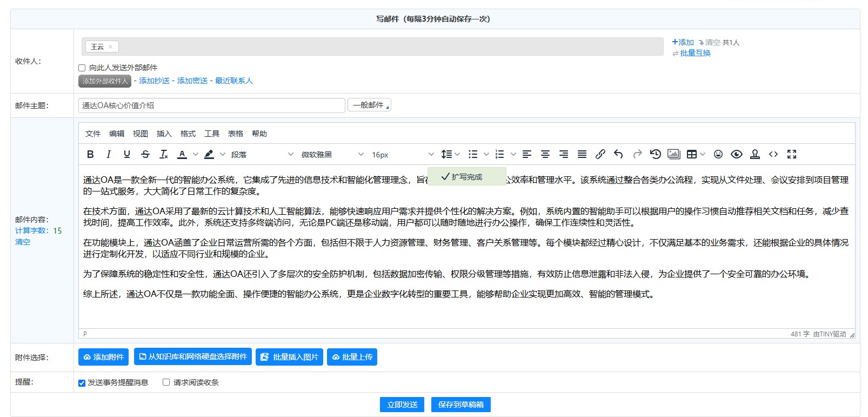Toggle 发送事务提醒消息 checkbox
Image resolution: width=868 pixels, height=417 pixels.
(82, 383)
